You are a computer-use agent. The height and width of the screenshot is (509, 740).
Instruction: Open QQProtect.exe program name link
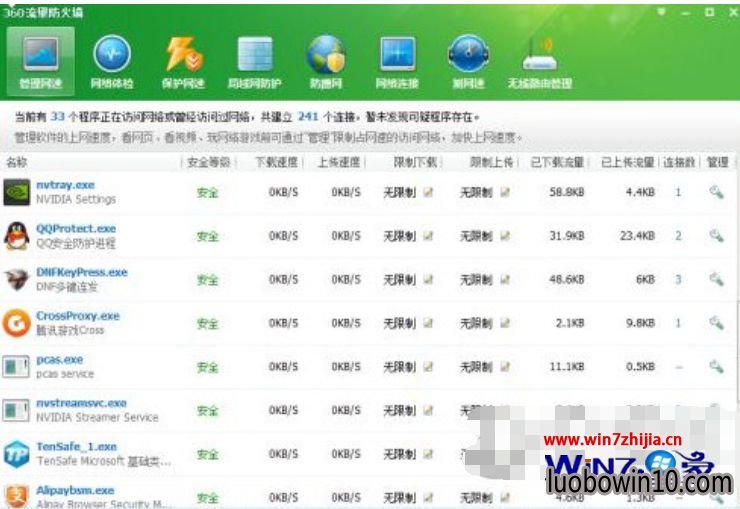[76, 228]
